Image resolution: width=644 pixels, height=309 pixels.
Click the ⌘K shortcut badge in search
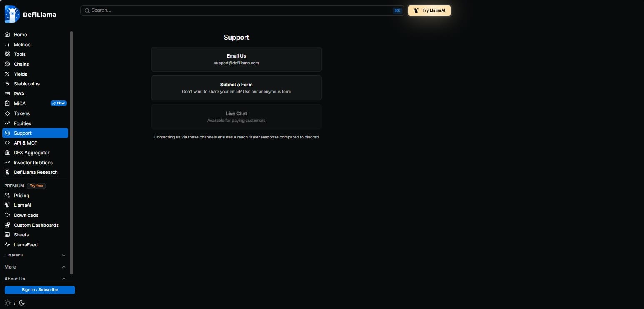coord(397,10)
